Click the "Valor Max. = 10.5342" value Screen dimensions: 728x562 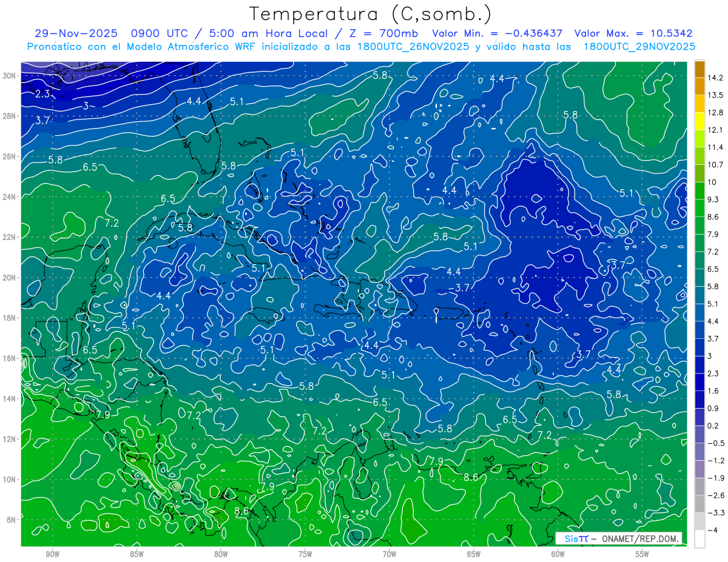coord(633,33)
